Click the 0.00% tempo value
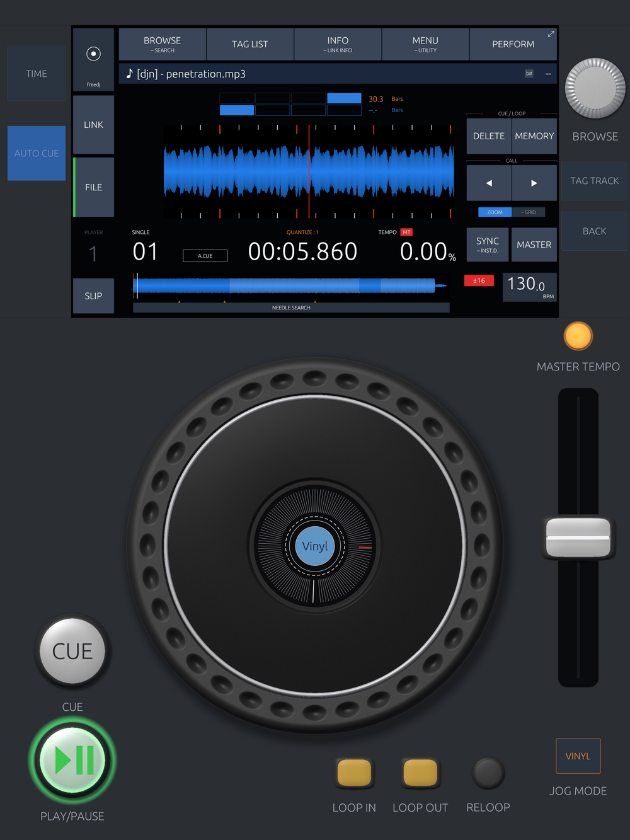 [428, 251]
